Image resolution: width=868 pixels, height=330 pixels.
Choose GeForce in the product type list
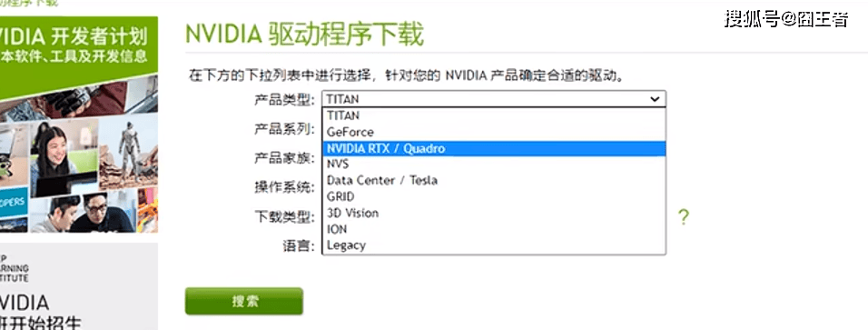click(494, 132)
